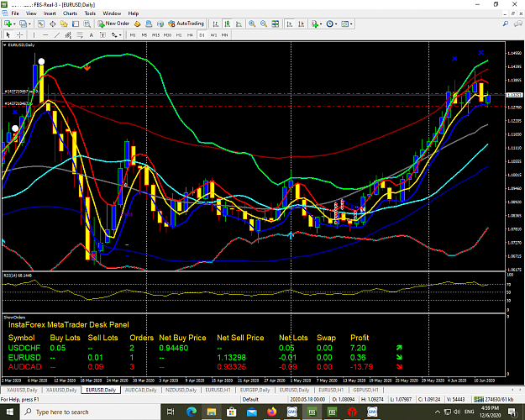The width and height of the screenshot is (525, 420).
Task: Open the Indicators list icon
Action: (x=314, y=24)
